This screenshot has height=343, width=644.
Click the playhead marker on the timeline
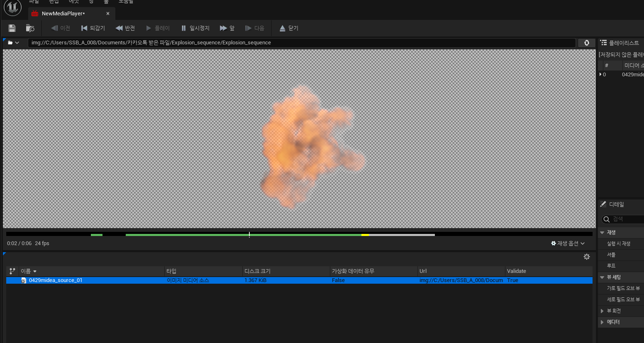249,235
